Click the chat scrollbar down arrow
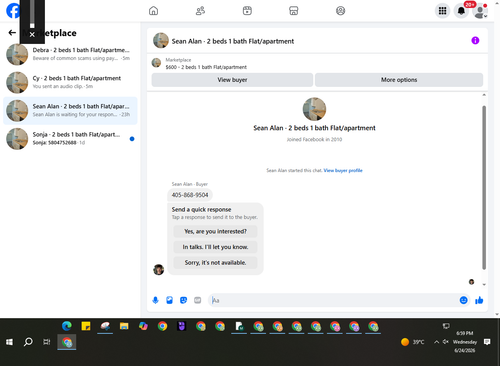This screenshot has height=366, width=500. click(484, 285)
